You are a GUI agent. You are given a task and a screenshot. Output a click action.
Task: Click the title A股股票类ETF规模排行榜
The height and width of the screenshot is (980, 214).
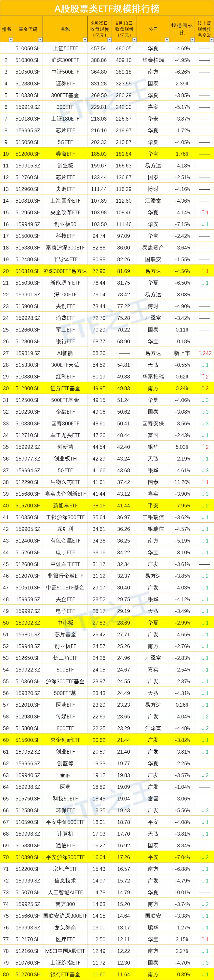(x=107, y=8)
